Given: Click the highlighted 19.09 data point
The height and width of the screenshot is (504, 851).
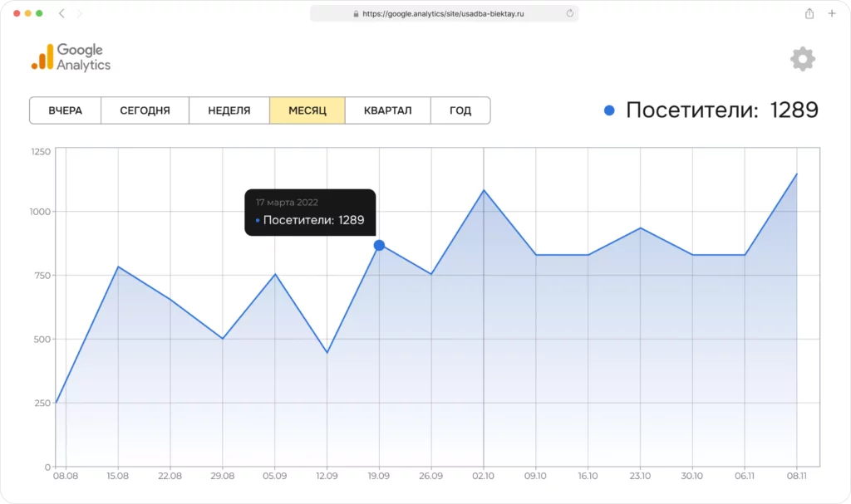Looking at the screenshot, I should point(379,245).
